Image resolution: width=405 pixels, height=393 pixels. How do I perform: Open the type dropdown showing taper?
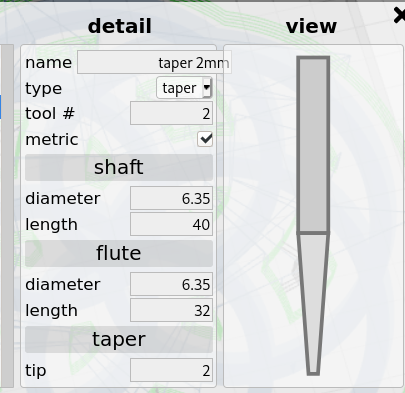click(184, 88)
